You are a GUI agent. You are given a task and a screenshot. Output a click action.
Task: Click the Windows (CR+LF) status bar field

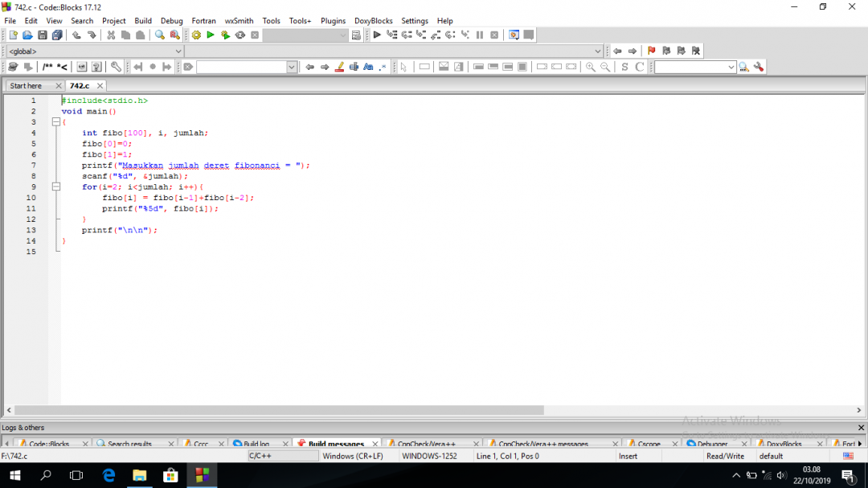point(353,457)
